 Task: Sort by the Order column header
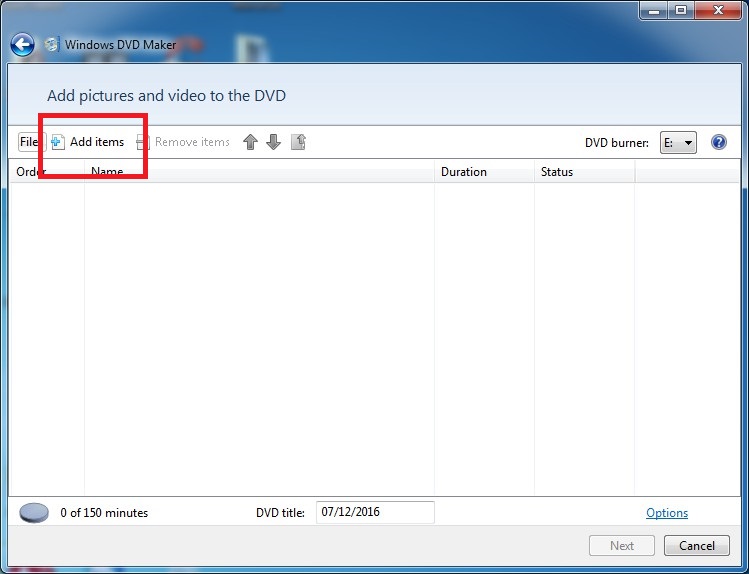pyautogui.click(x=47, y=172)
